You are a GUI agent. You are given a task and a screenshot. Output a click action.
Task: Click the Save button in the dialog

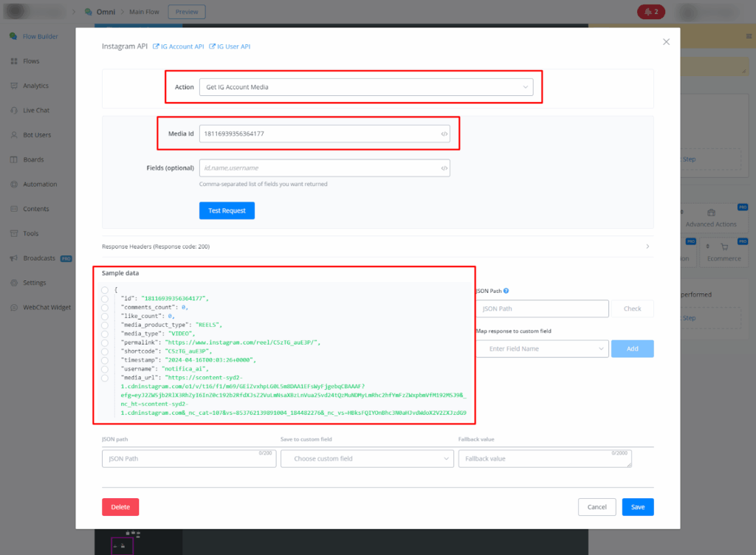point(637,507)
